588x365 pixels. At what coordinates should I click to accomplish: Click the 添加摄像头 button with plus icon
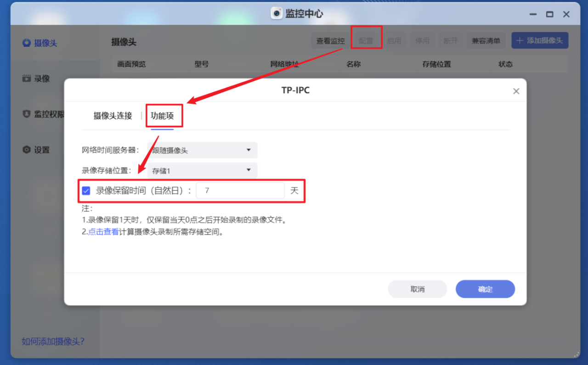pos(540,40)
